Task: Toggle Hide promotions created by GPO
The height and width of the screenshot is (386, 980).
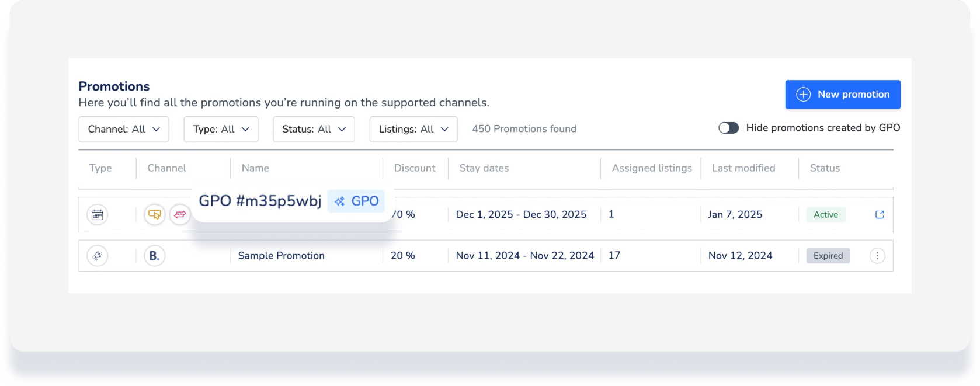Action: [x=728, y=128]
